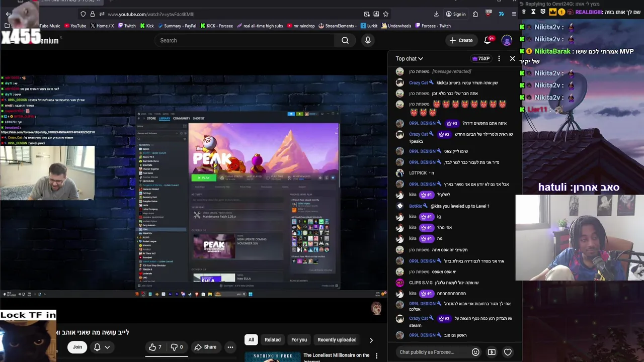The height and width of the screenshot is (362, 644).
Task: Expand the Top chat dropdown
Action: [409, 58]
